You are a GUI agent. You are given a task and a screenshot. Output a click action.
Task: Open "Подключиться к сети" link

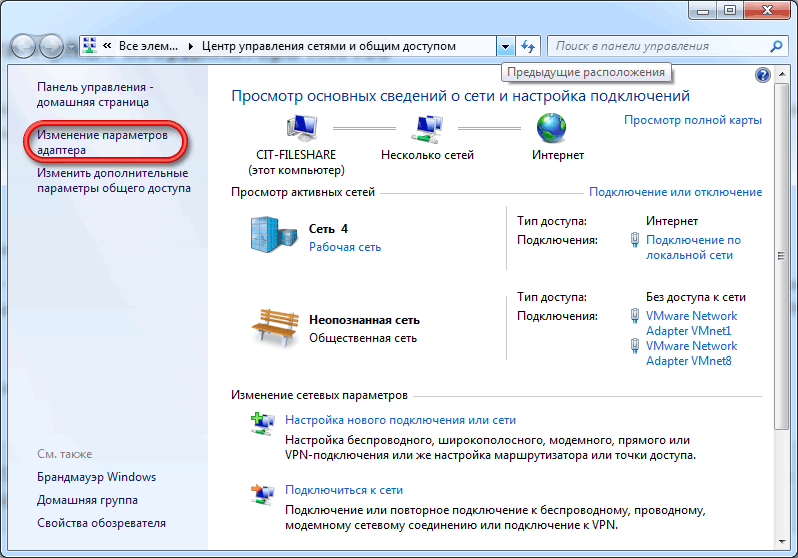344,490
